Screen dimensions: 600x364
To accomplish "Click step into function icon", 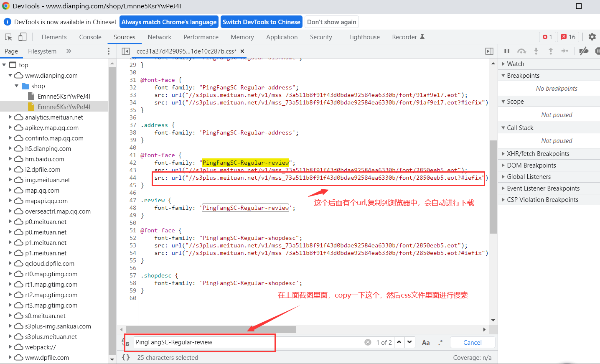I will pyautogui.click(x=536, y=51).
